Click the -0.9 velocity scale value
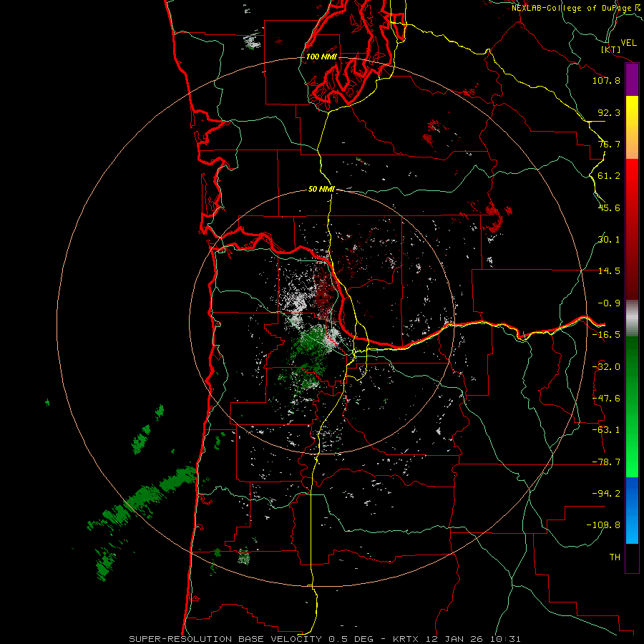The image size is (644, 644). (x=609, y=303)
